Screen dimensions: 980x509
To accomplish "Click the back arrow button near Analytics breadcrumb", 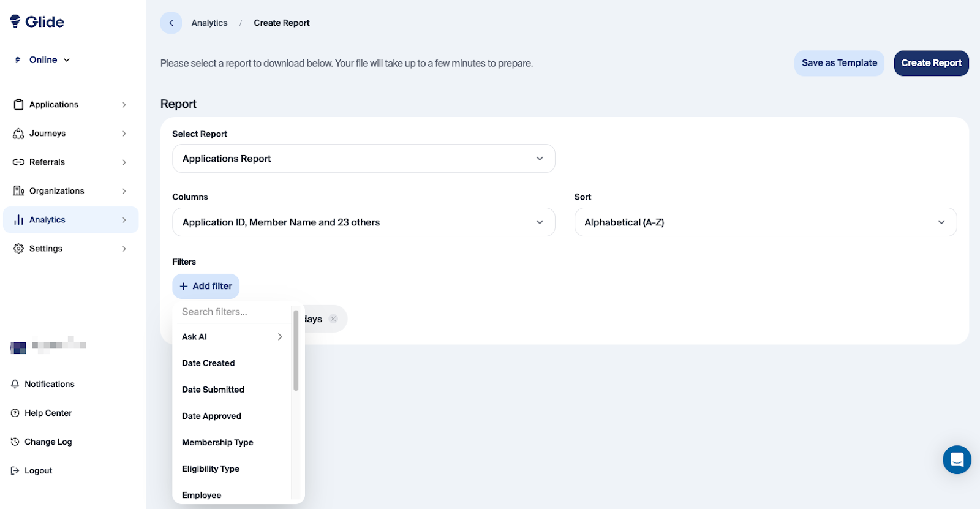I will coord(171,23).
